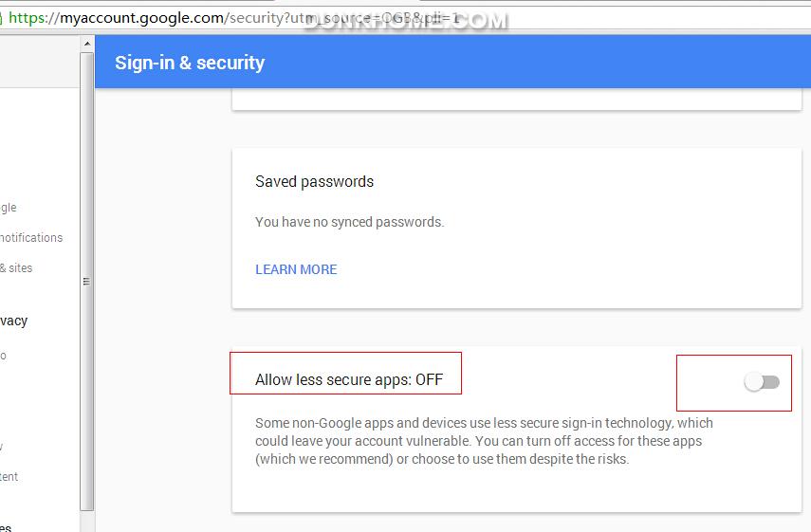This screenshot has height=532, width=811.
Task: Click the green secure lock icon in the address bar
Action: pyautogui.click(x=2, y=18)
